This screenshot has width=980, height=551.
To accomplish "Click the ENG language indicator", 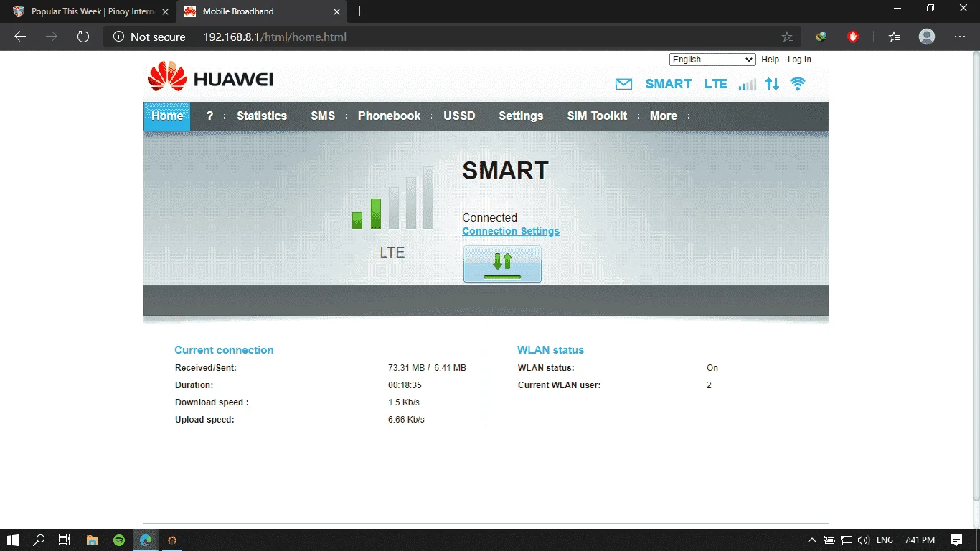I will coord(885,540).
